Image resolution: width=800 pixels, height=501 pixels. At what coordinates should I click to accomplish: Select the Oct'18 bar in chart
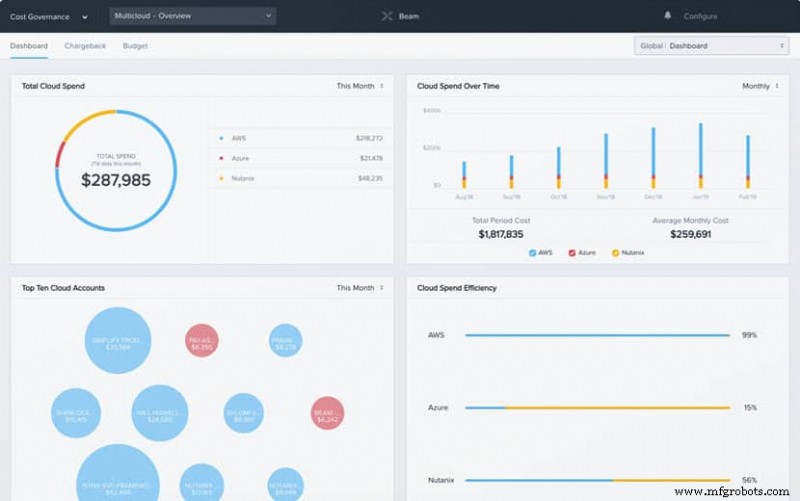click(x=559, y=168)
